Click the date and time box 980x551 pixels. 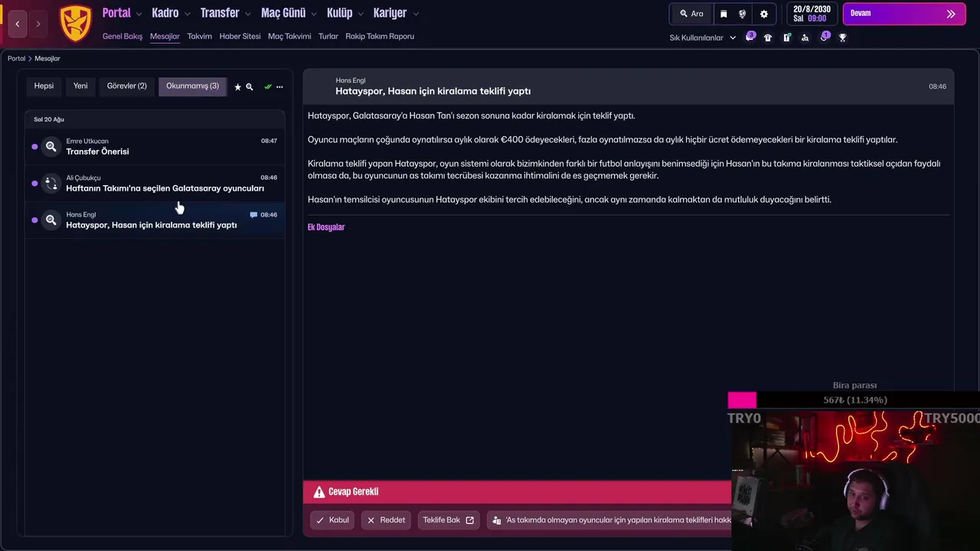812,14
